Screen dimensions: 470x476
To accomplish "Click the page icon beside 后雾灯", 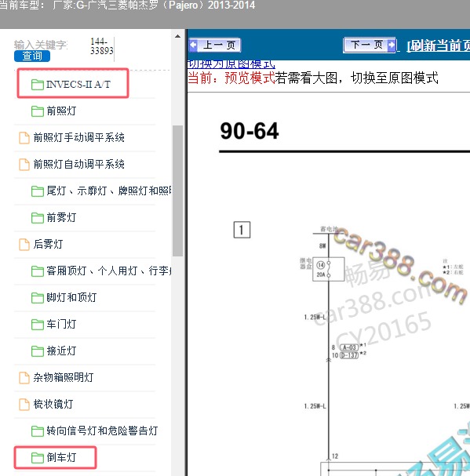I will 24,245.
